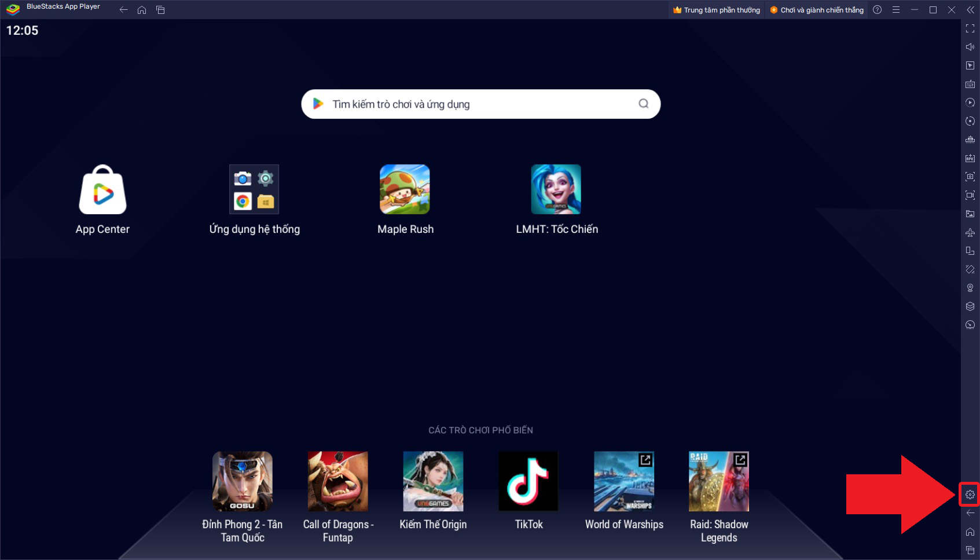Start screen recording from sidebar
980x560 pixels.
pyautogui.click(x=970, y=195)
